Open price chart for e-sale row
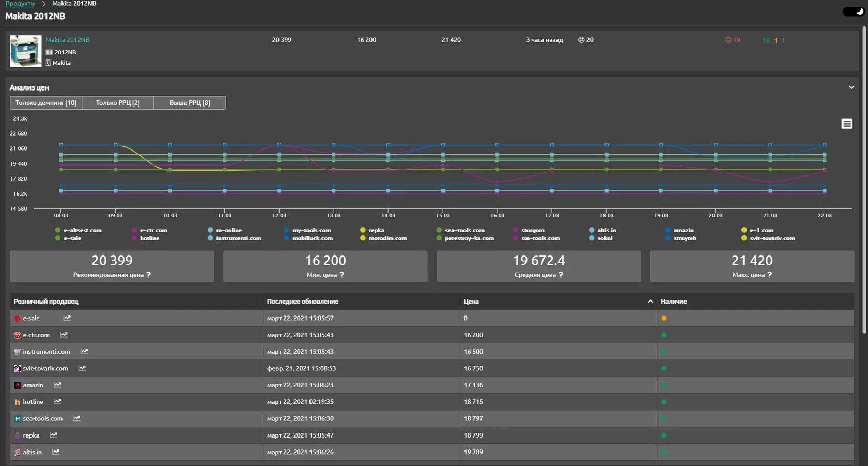 pos(67,318)
